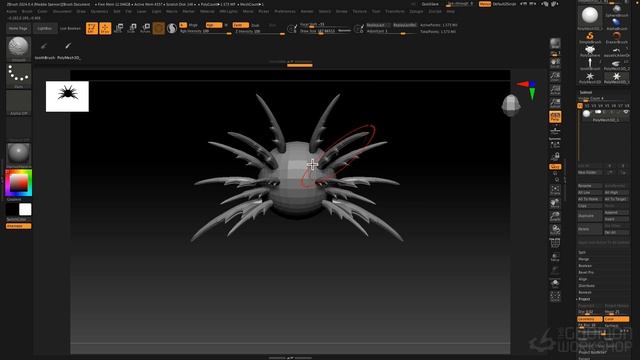This screenshot has width=640, height=360.
Task: Expand the Align section
Action: pyautogui.click(x=582, y=279)
